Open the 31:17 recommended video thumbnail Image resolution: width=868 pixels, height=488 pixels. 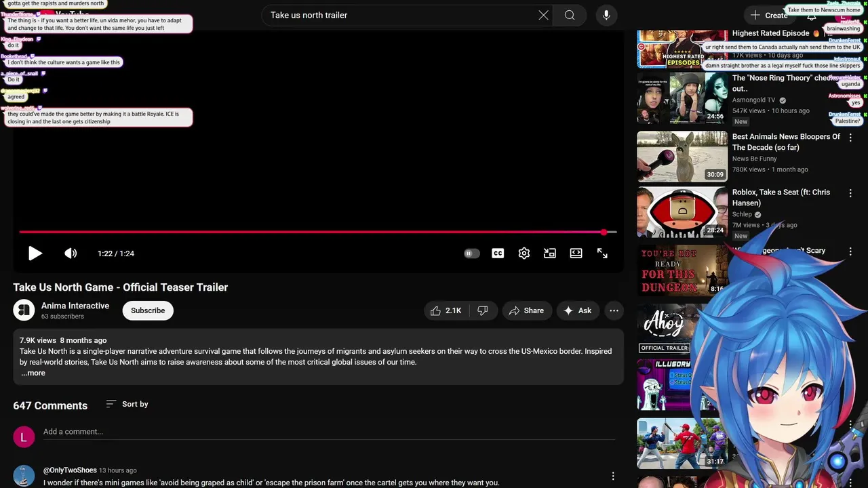(x=682, y=443)
